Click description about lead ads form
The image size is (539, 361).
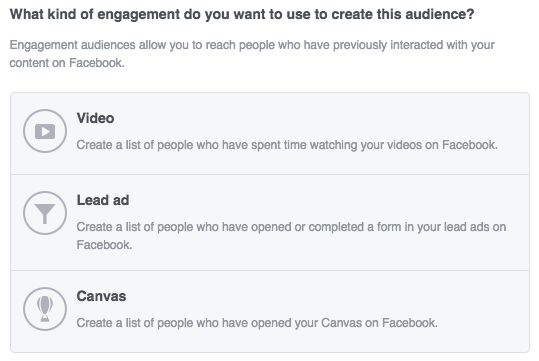(x=291, y=236)
